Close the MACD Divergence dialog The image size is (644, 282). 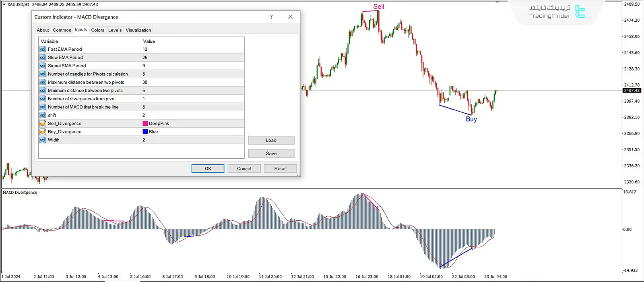pos(290,17)
